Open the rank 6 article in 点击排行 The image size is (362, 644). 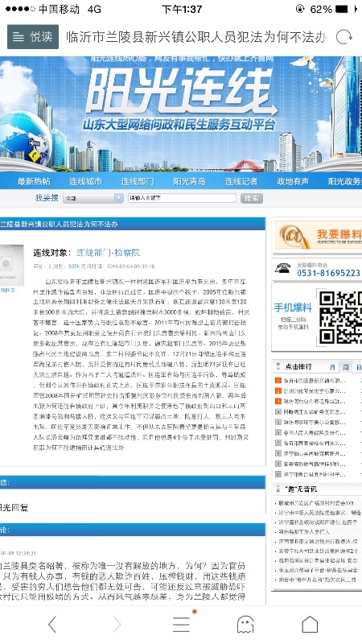click(315, 432)
